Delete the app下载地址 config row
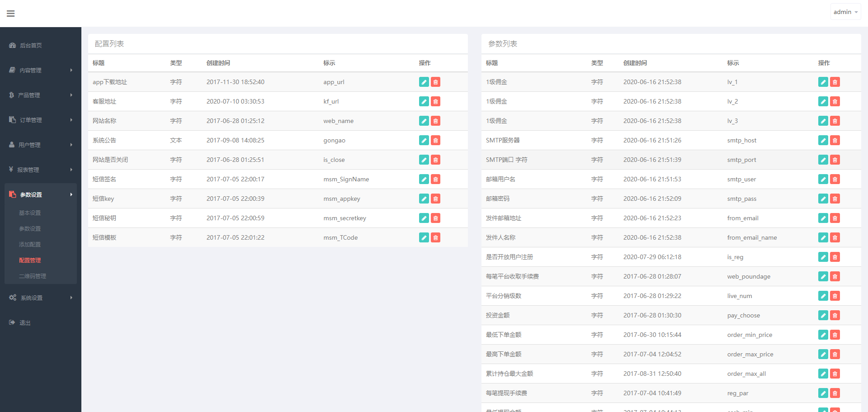 tap(435, 82)
